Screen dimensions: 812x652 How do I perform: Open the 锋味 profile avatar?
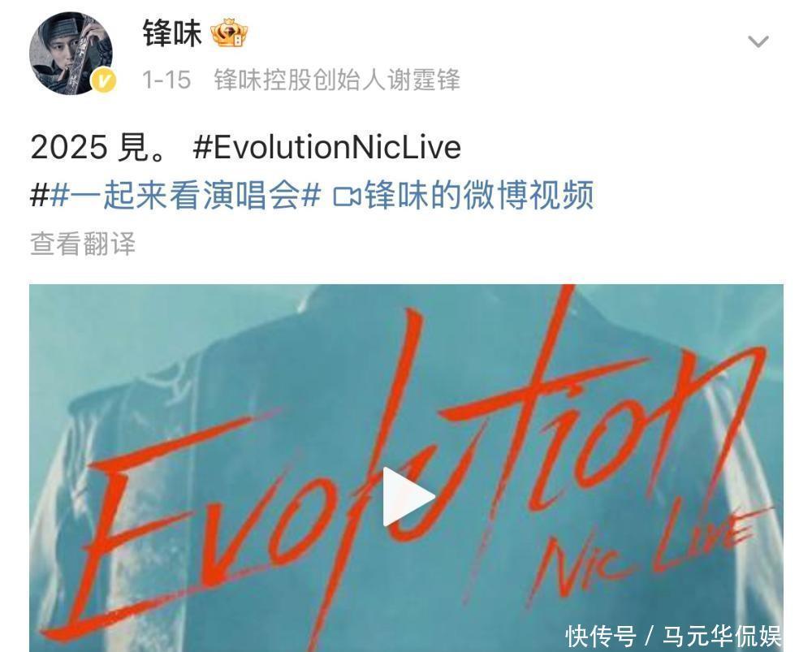[71, 54]
